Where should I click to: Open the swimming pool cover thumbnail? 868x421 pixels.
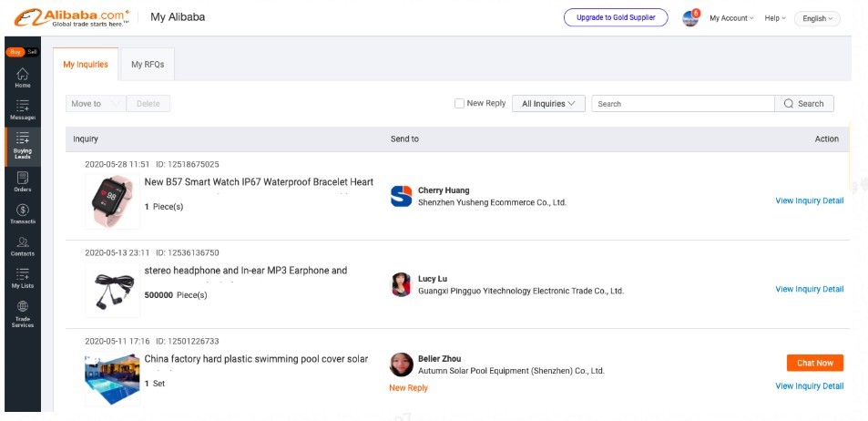tap(112, 379)
